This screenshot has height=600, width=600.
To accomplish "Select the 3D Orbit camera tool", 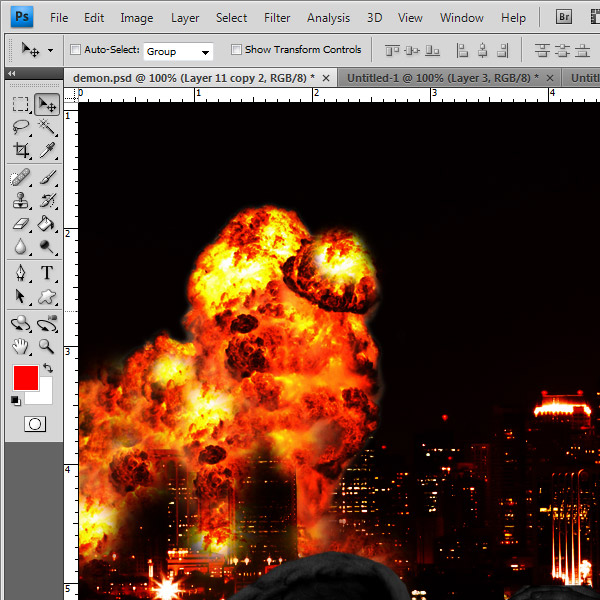I will point(47,324).
